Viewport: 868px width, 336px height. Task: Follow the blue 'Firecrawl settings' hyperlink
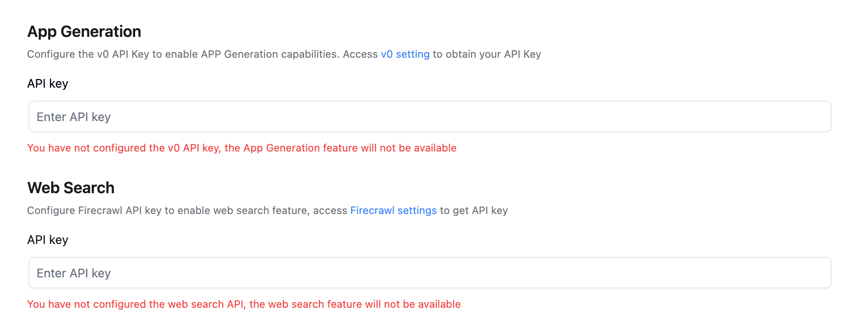click(393, 211)
